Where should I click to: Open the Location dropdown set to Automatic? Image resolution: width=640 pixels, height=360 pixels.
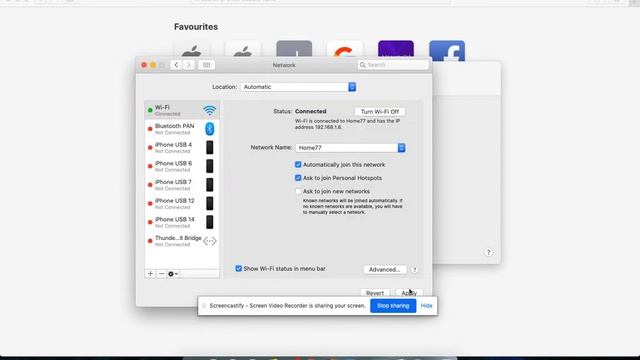point(298,87)
